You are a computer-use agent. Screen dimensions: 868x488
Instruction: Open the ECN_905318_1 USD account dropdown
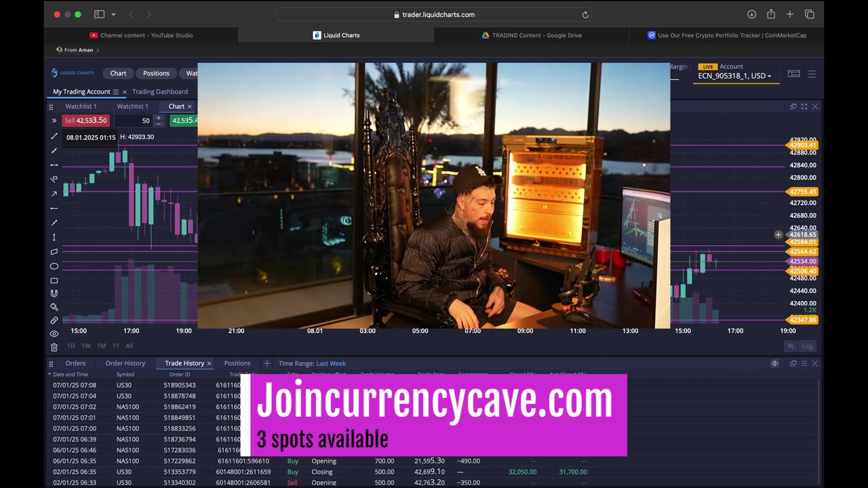click(x=734, y=76)
